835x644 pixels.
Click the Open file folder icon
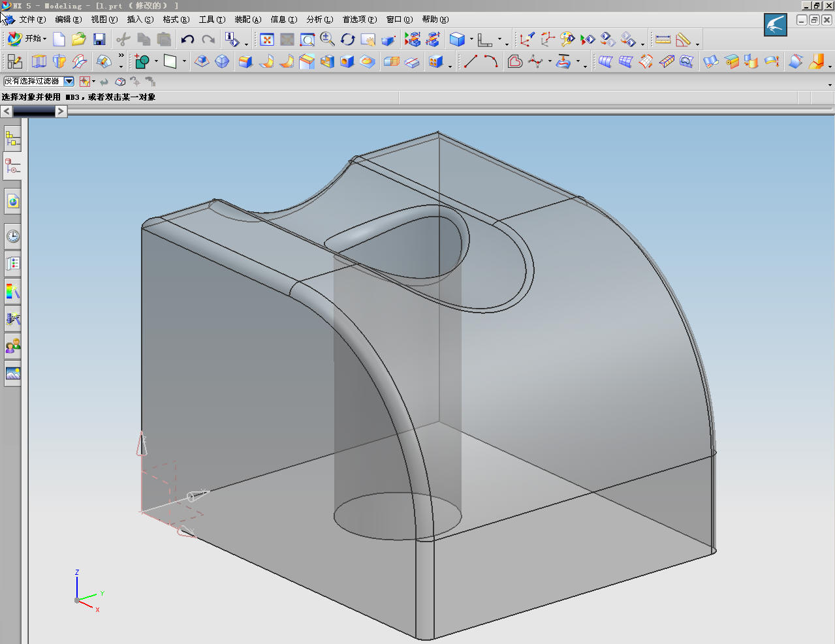point(79,40)
